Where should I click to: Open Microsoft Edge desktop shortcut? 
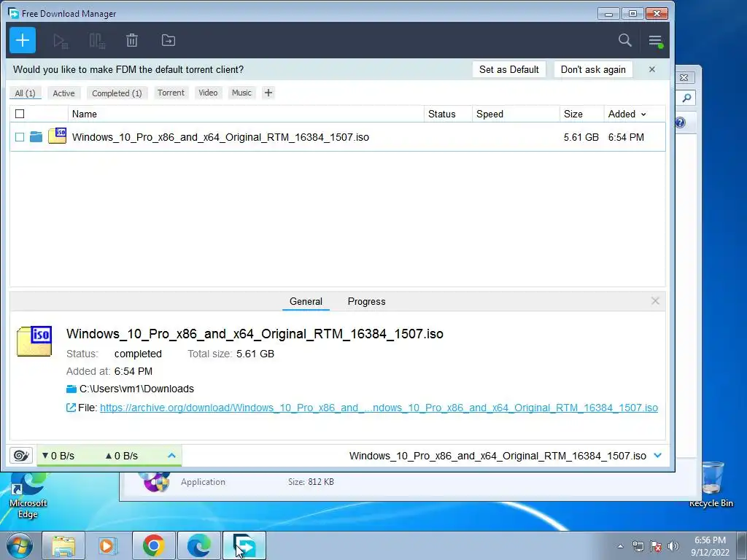point(28,495)
